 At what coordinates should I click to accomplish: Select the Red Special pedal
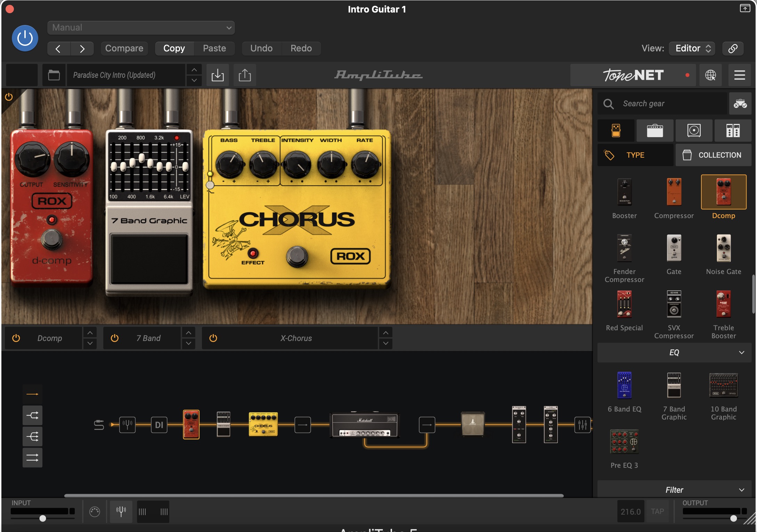click(x=624, y=304)
